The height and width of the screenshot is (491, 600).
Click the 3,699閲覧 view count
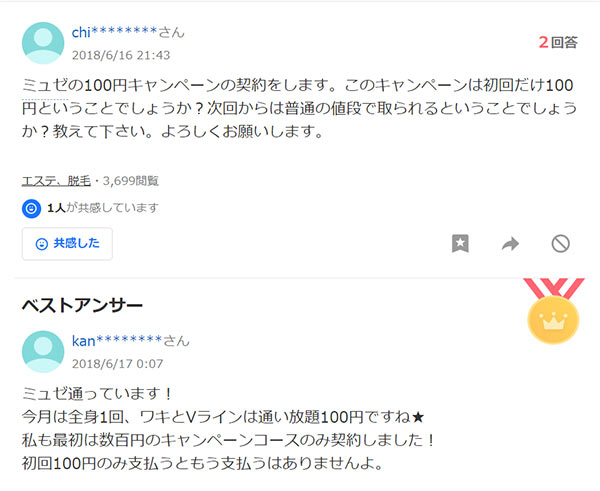point(130,181)
